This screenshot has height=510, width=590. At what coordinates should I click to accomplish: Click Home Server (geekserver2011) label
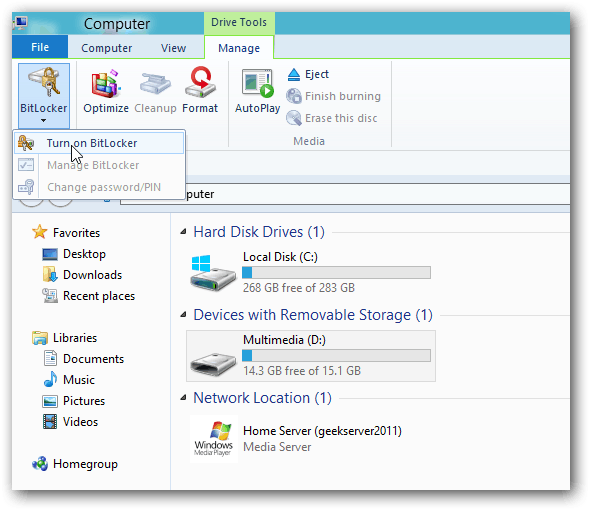point(322,431)
